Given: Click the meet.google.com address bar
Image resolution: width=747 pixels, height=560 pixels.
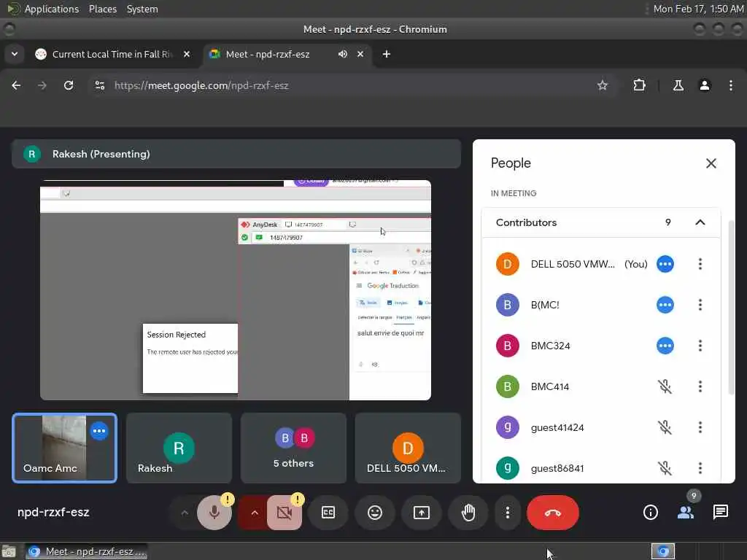Looking at the screenshot, I should coord(352,85).
